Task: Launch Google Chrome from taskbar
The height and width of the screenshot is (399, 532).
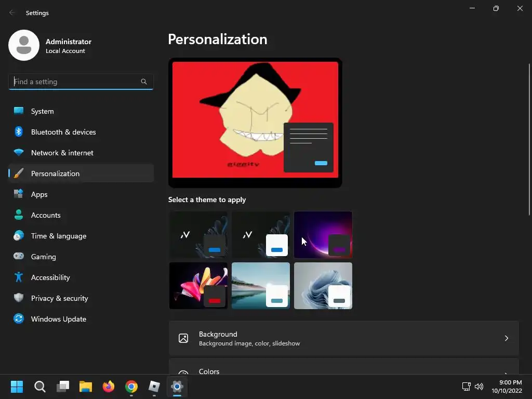Action: (x=131, y=387)
